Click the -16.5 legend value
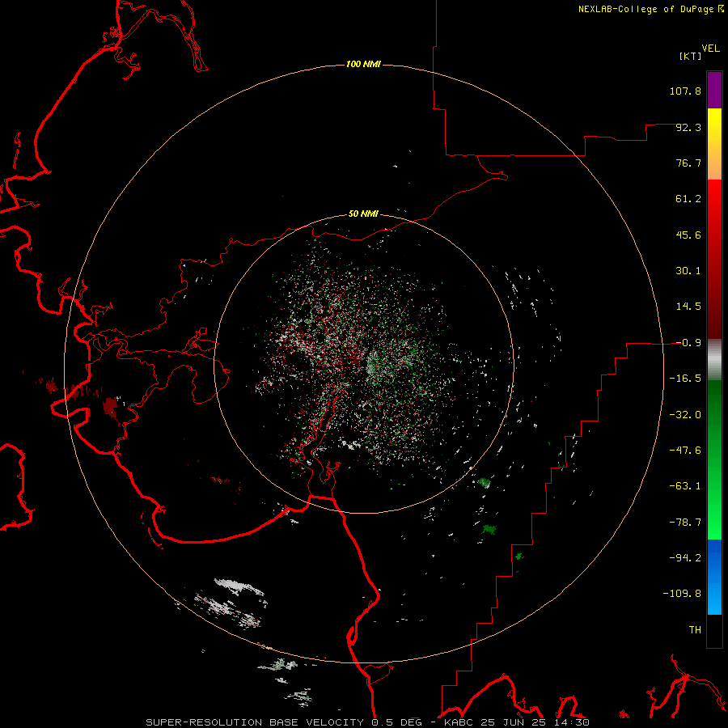This screenshot has height=728, width=728. click(x=685, y=379)
